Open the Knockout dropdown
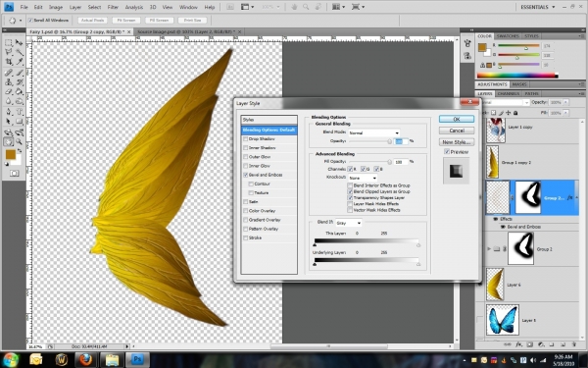 (x=363, y=178)
